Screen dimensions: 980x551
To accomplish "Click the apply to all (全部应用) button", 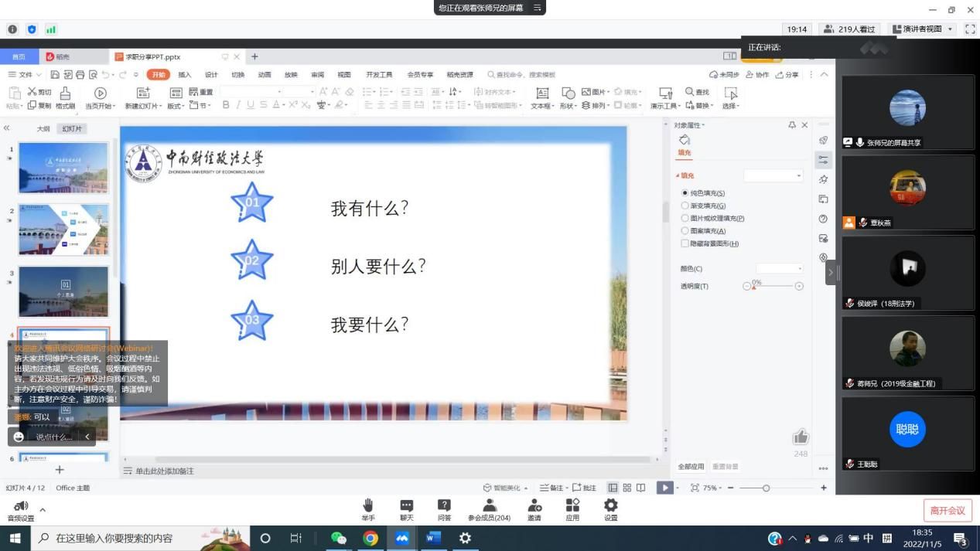I will (691, 467).
